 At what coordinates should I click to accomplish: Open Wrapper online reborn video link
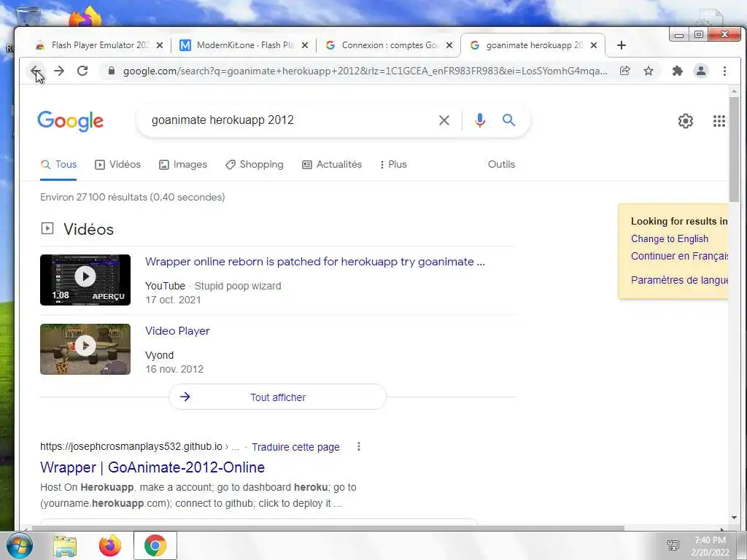click(315, 262)
